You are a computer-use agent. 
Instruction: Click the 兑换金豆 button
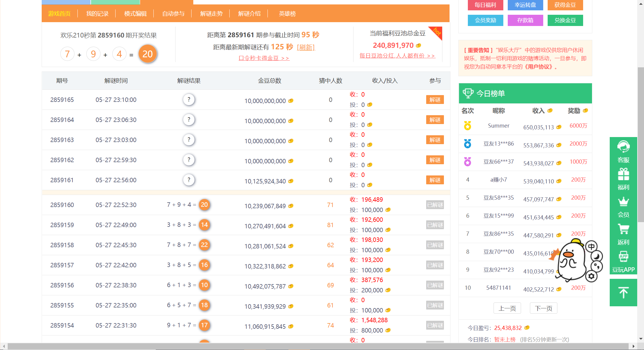coord(565,20)
